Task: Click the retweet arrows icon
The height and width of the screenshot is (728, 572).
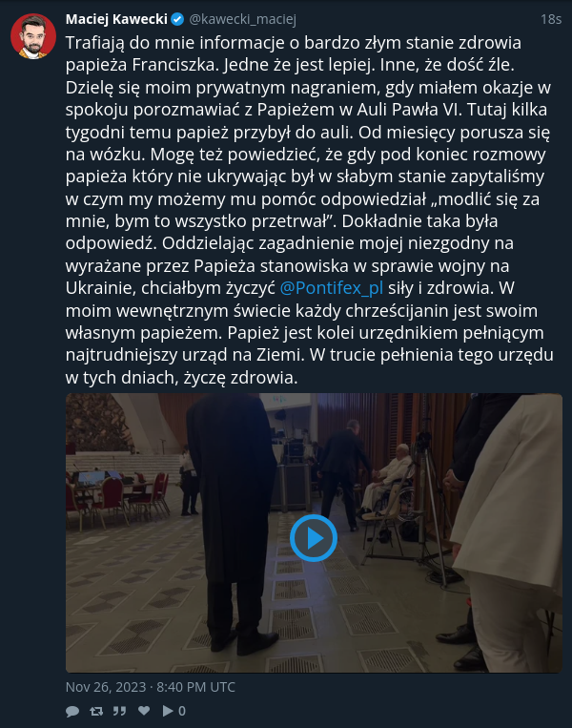Action: point(96,711)
